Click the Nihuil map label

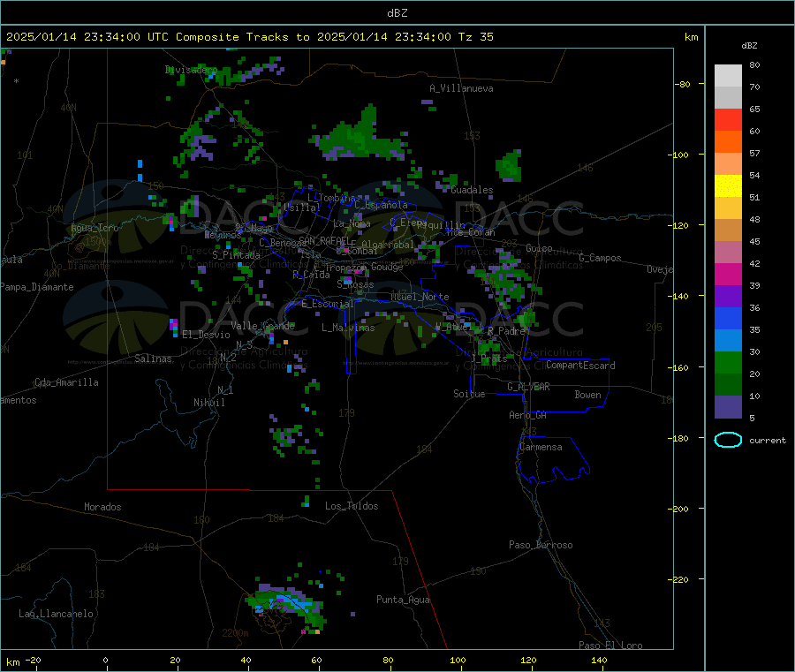point(208,403)
